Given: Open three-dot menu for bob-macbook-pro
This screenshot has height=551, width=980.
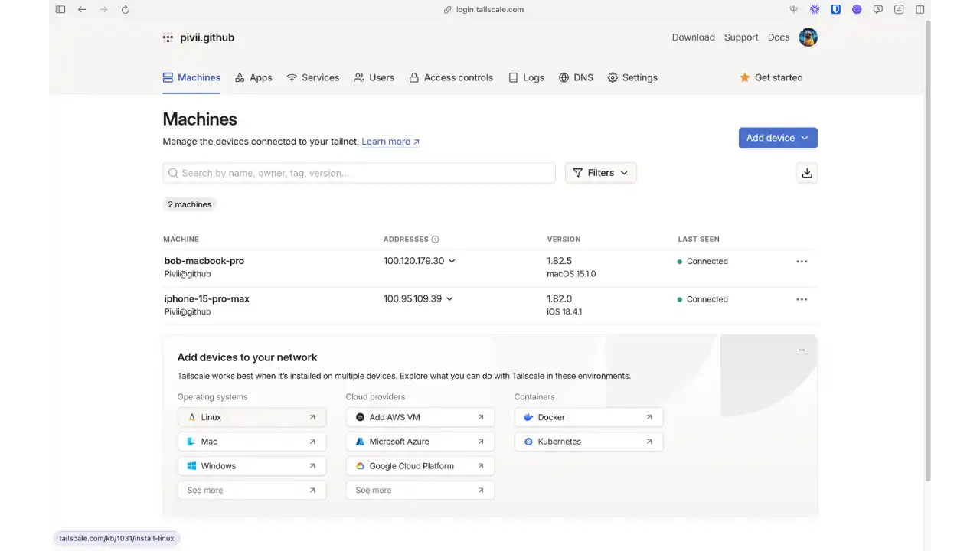Looking at the screenshot, I should click(802, 262).
